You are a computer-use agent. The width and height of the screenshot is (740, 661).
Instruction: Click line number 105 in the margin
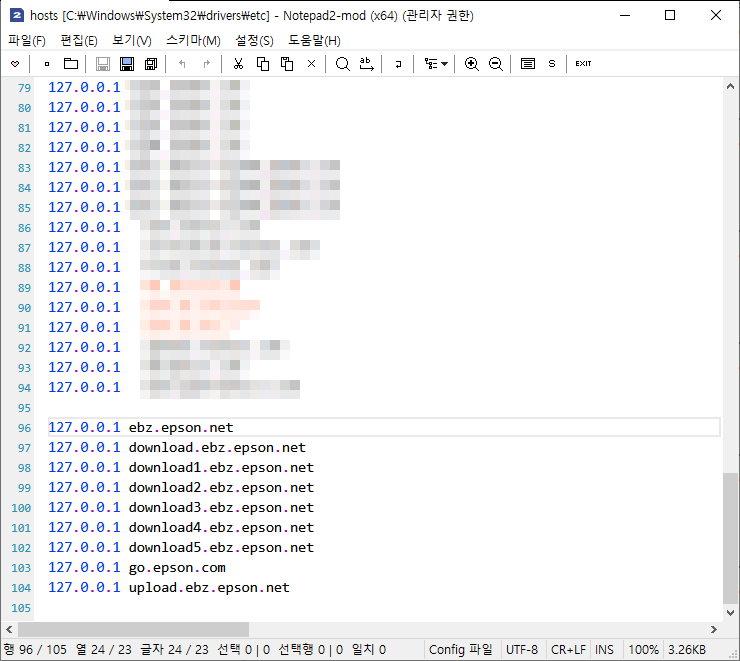point(21,608)
